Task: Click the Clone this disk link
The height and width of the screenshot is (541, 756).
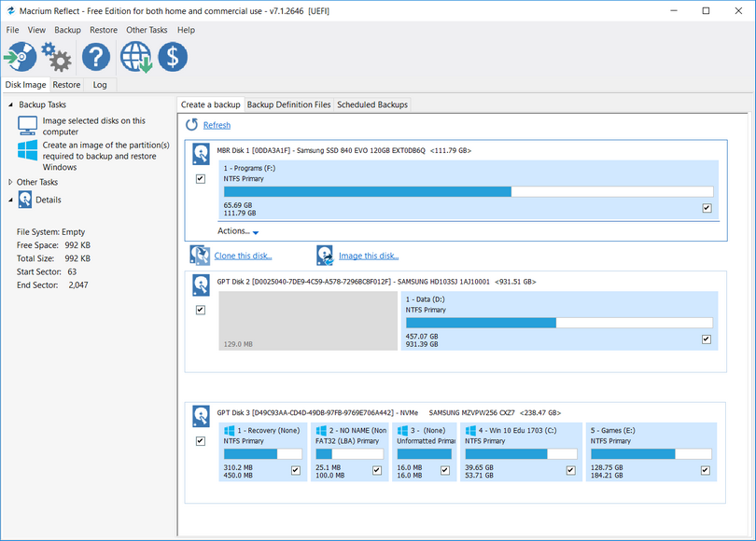Action: tap(243, 256)
